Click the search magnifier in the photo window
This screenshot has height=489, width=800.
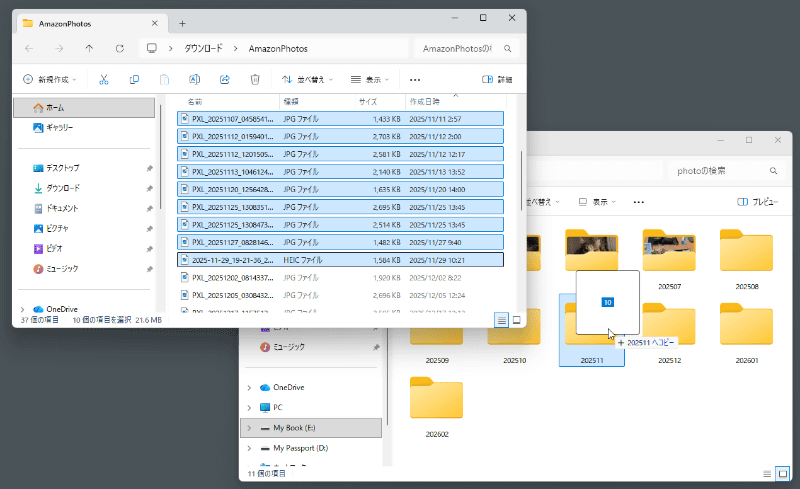pyautogui.click(x=773, y=171)
